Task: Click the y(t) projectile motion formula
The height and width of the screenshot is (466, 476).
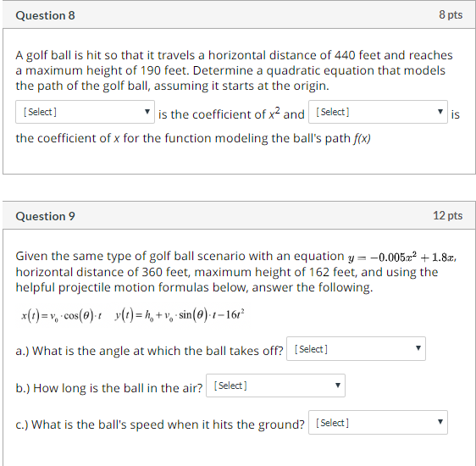Action: coord(180,315)
